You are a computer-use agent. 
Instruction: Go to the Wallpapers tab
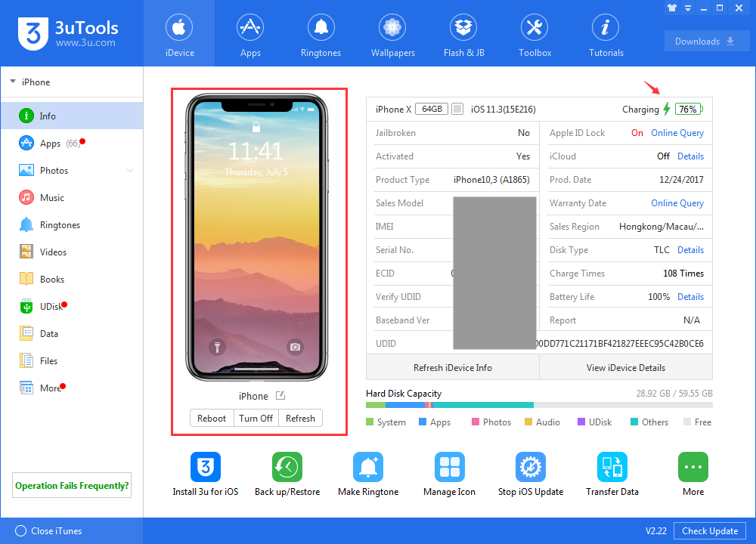point(392,34)
